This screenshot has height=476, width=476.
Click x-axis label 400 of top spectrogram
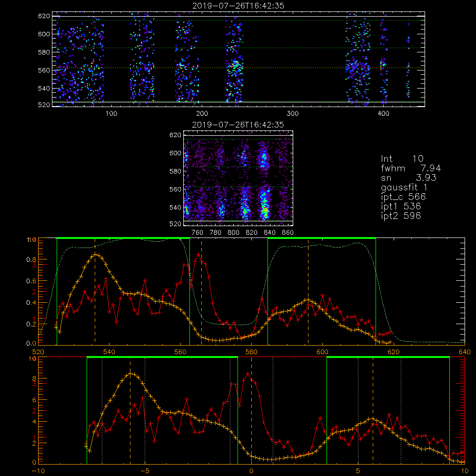click(x=383, y=114)
